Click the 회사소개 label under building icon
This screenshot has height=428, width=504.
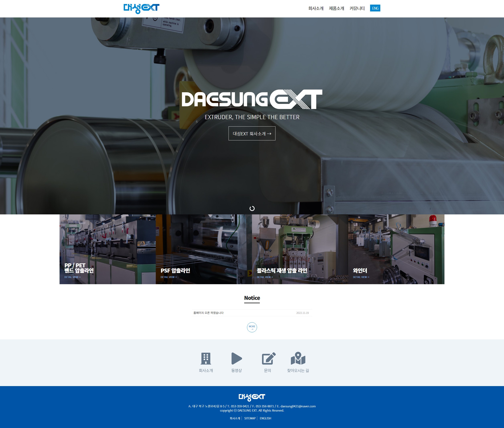(206, 370)
